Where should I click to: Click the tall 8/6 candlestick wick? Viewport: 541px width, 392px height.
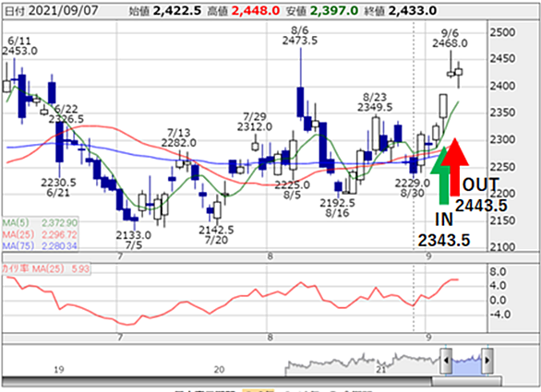click(301, 67)
